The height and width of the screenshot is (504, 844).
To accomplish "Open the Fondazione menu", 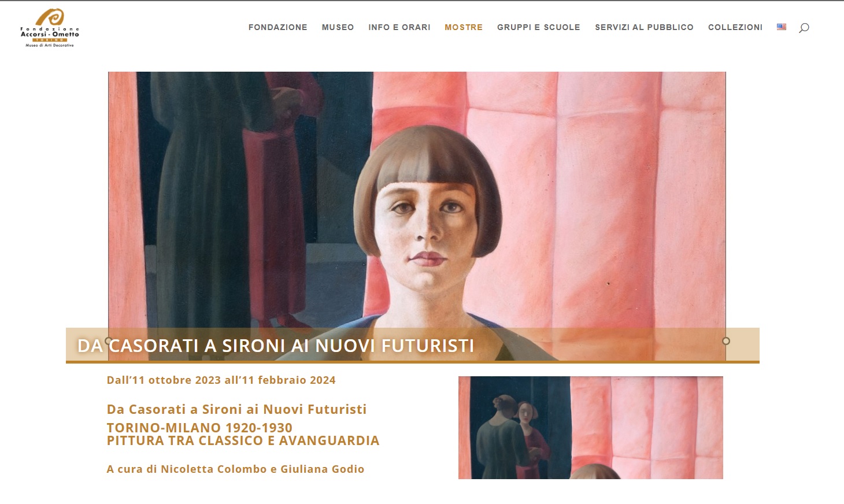I will click(x=278, y=27).
